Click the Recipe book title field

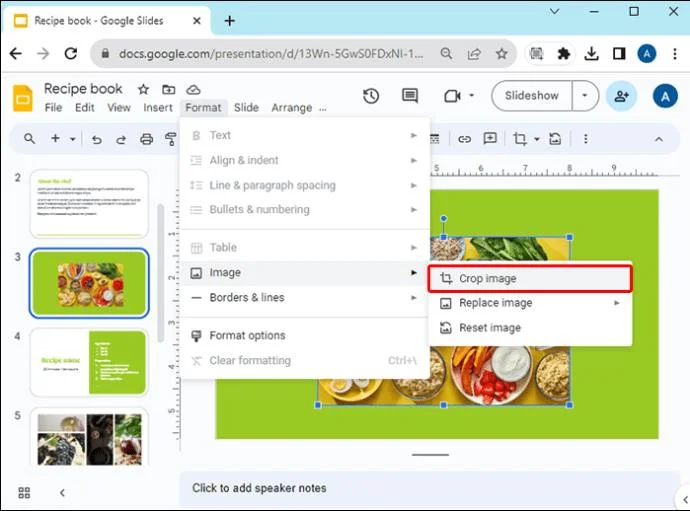click(x=83, y=89)
